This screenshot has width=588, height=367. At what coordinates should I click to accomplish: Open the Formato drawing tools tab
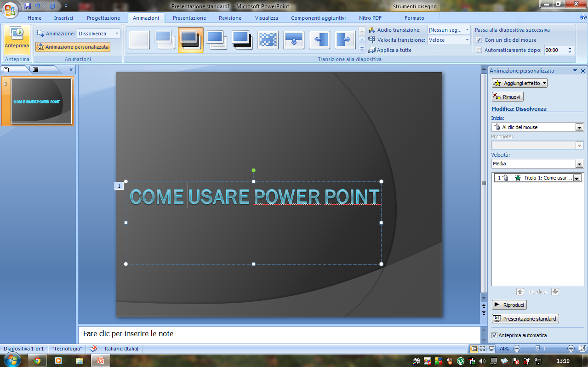[x=414, y=18]
